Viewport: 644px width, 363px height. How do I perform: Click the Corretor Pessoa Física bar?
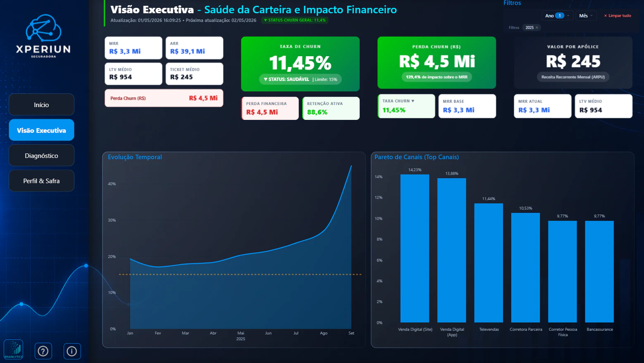tap(563, 272)
